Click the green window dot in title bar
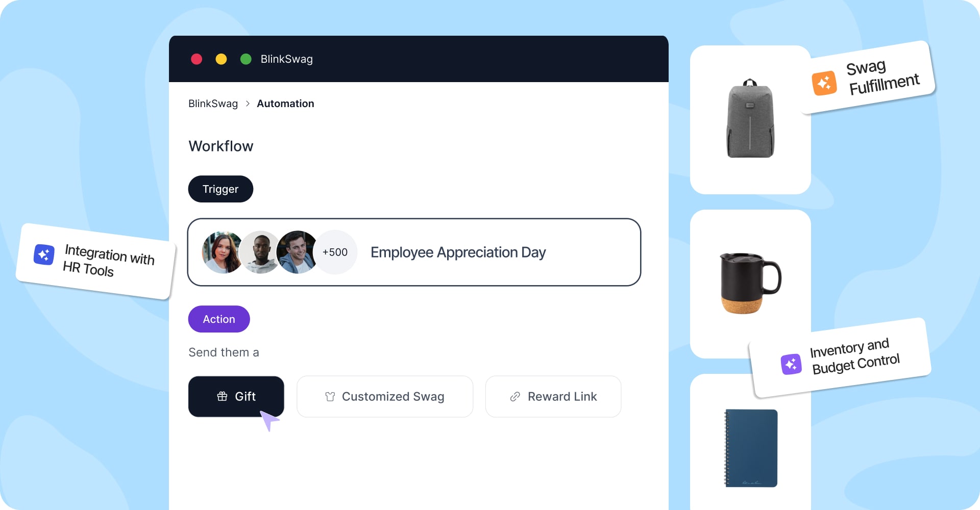Viewport: 980px width, 510px height. 246,59
